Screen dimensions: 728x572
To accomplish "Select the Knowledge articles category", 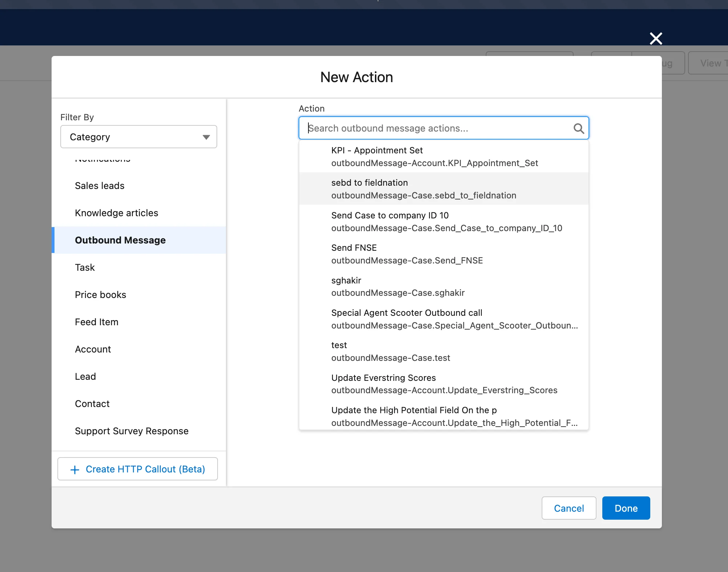I will (116, 213).
